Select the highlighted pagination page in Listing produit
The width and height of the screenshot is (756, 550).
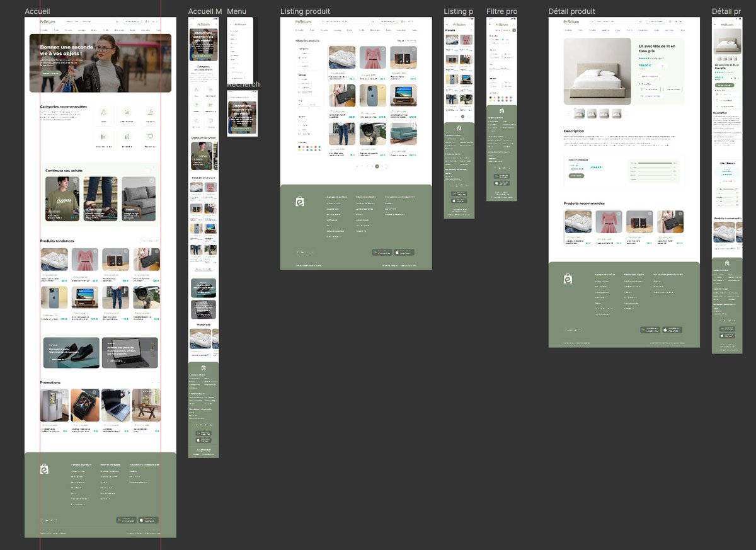(x=377, y=166)
